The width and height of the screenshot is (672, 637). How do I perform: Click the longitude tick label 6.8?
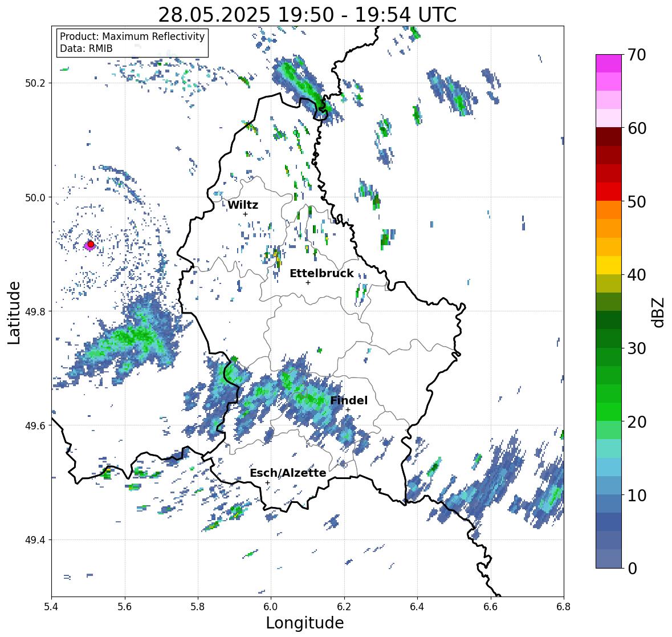point(564,606)
